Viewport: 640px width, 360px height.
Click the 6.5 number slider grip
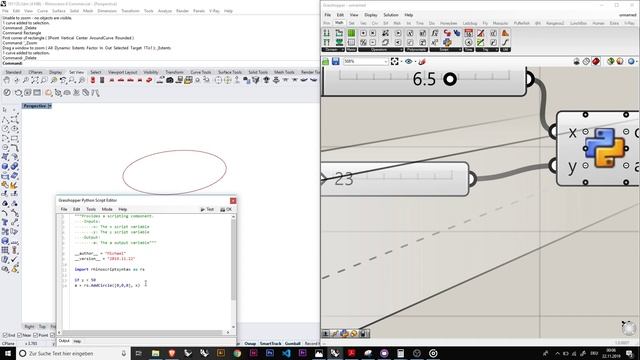point(450,79)
